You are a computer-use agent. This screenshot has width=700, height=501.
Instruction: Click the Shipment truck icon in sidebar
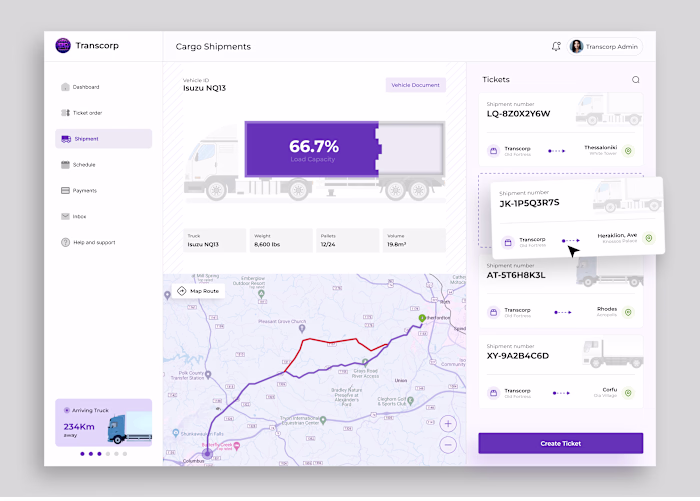point(66,139)
